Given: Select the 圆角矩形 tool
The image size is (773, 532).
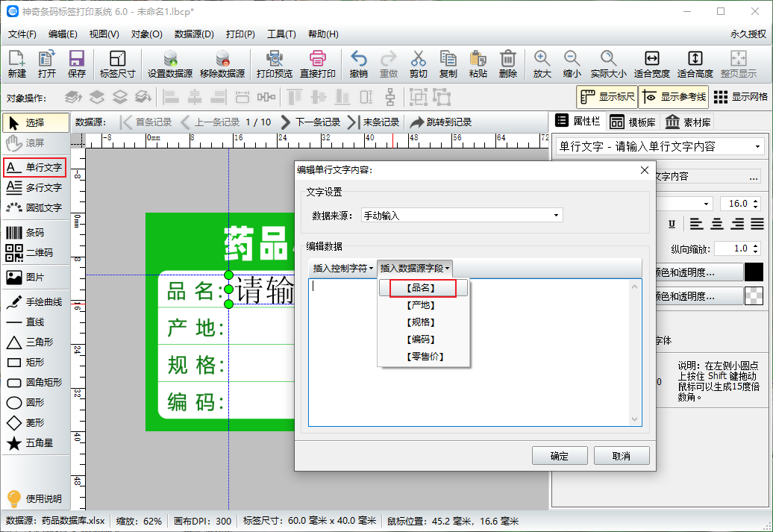Looking at the screenshot, I should pyautogui.click(x=34, y=383).
